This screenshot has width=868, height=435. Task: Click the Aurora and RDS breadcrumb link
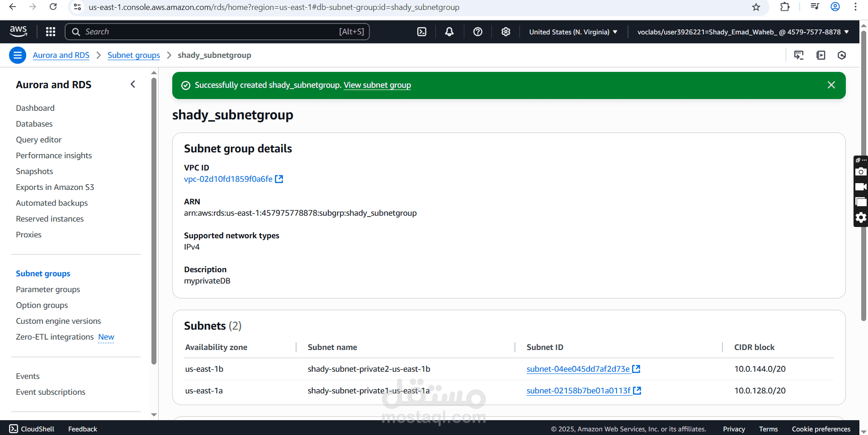[x=61, y=55]
